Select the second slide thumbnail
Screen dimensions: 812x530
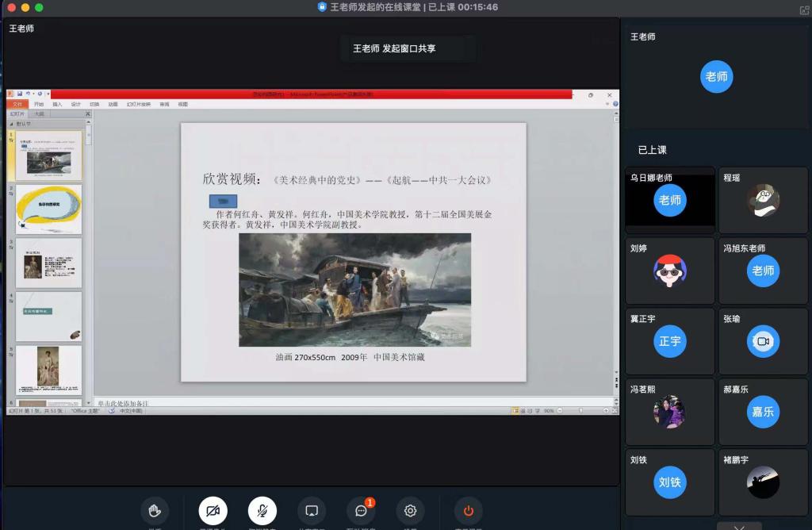click(x=49, y=209)
